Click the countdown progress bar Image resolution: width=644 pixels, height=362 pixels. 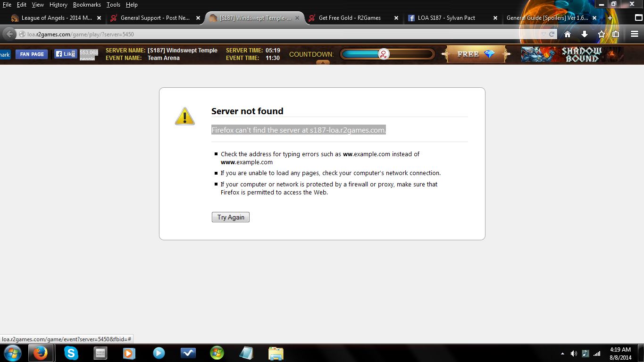pyautogui.click(x=387, y=54)
